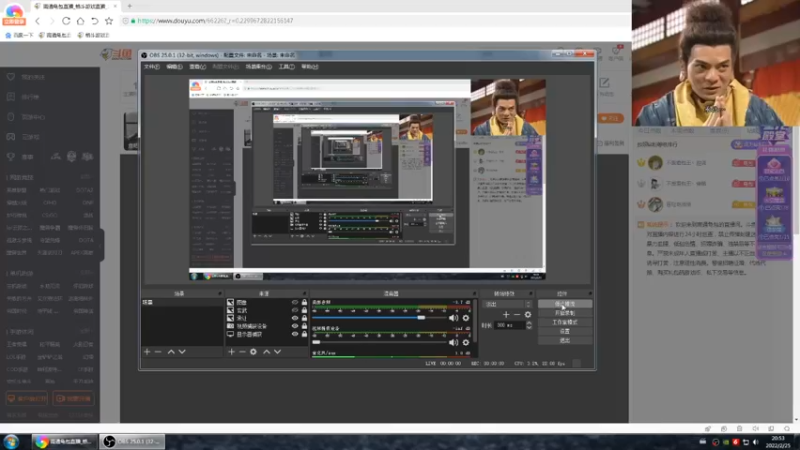Viewport: 800px width, 450px height.
Task: Enable Studio Mode in OBS Controls
Action: [x=565, y=322]
